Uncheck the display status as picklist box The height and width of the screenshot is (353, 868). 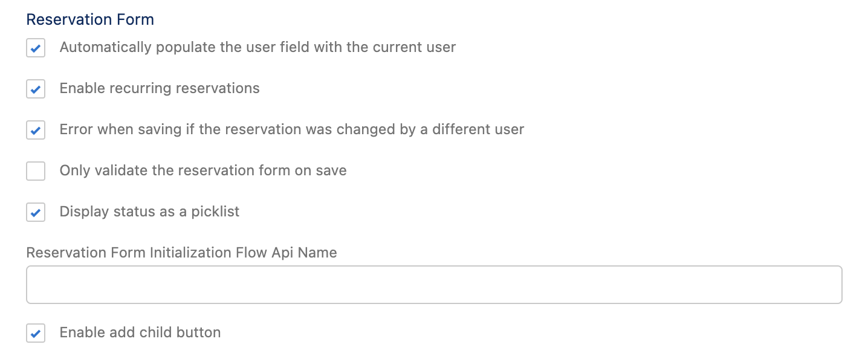tap(36, 212)
